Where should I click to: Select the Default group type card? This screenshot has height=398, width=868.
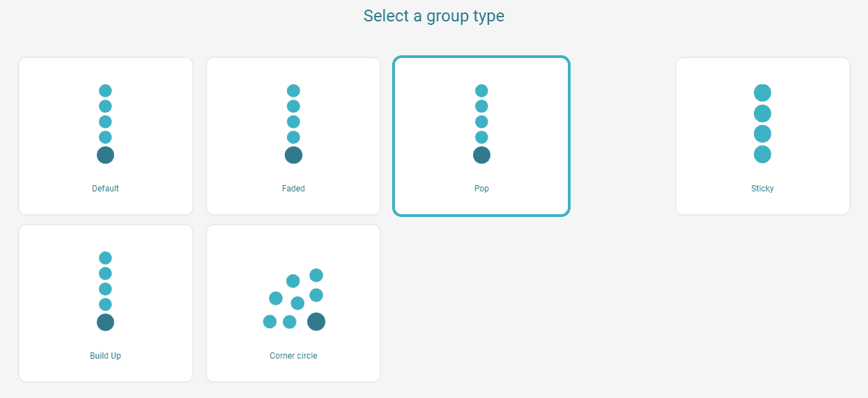pyautogui.click(x=105, y=135)
